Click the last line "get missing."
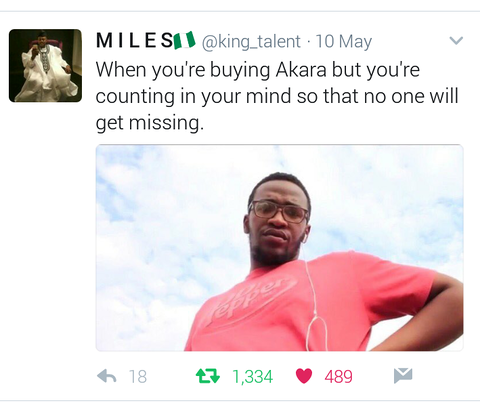 tap(149, 123)
